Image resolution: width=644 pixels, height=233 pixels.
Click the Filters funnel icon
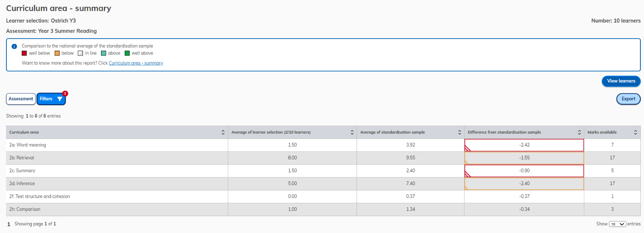click(x=60, y=99)
